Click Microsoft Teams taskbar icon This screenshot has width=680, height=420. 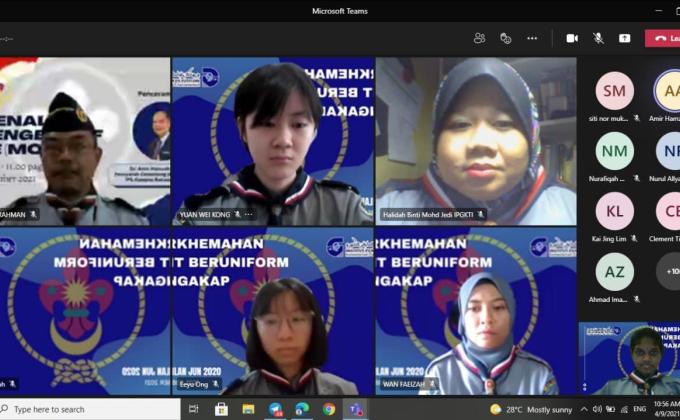(356, 409)
